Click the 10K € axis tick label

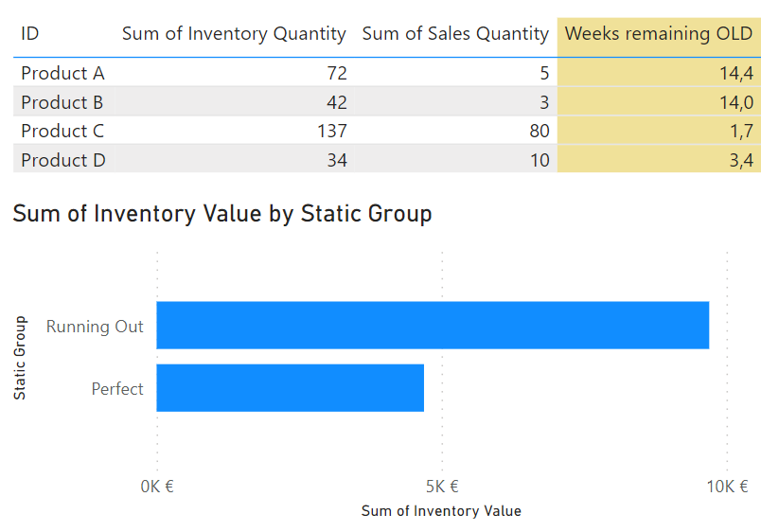point(727,487)
